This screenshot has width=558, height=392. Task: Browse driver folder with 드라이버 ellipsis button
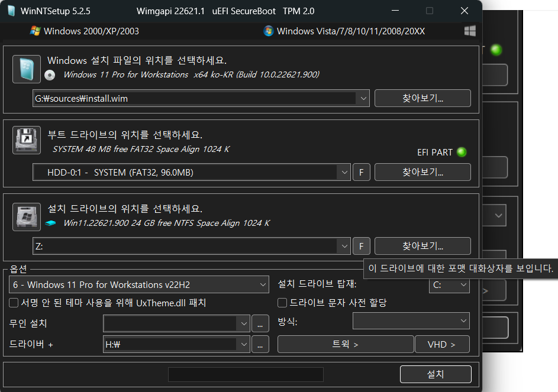[x=260, y=344]
